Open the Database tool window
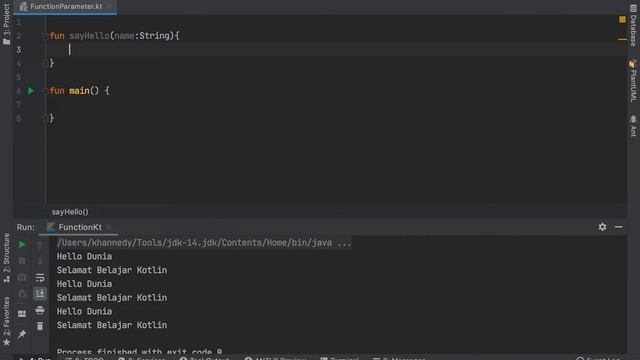 point(633,25)
